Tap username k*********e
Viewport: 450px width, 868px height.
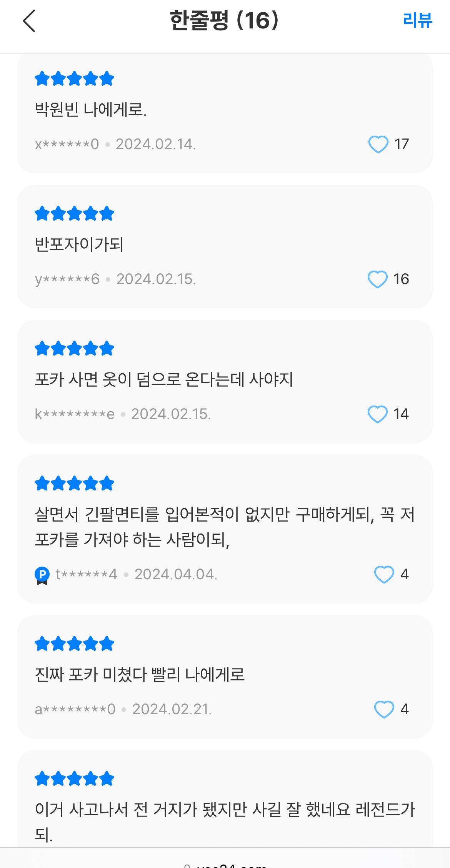tap(75, 414)
